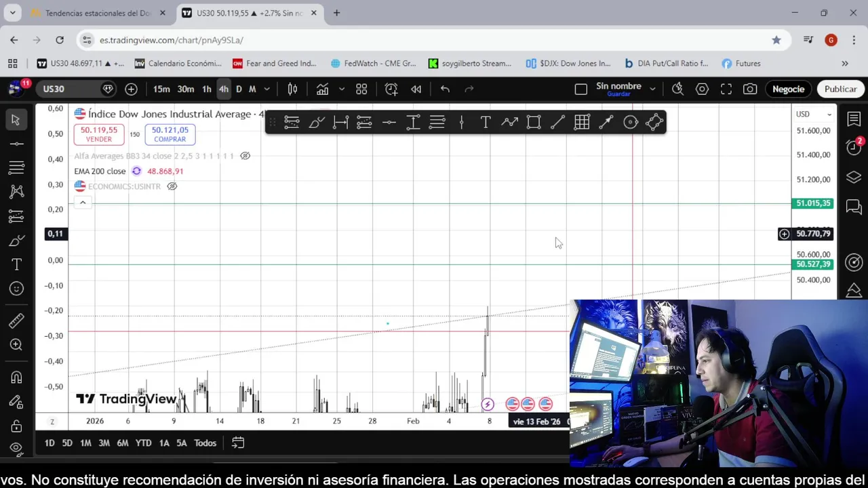868x488 pixels.
Task: Select the brush drawing tool in sidebar
Action: tap(16, 241)
